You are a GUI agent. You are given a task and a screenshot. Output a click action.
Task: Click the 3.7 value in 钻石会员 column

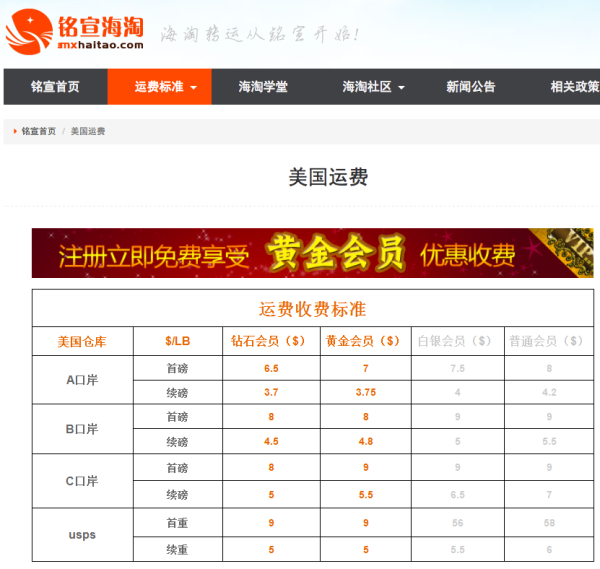(x=271, y=392)
